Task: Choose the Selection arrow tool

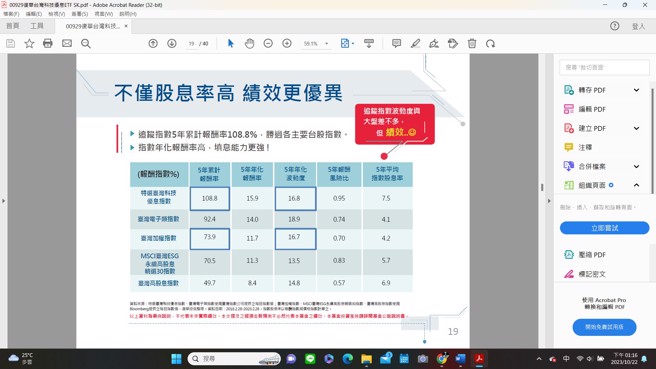Action: 231,44
